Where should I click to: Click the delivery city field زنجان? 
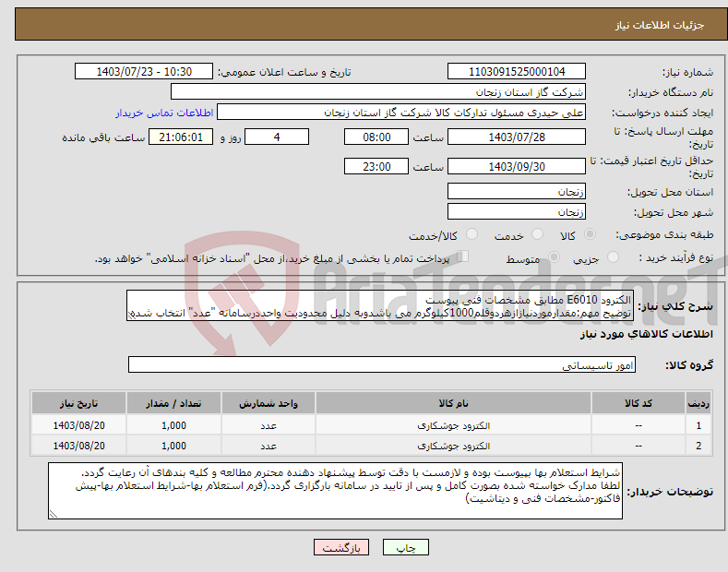[517, 211]
